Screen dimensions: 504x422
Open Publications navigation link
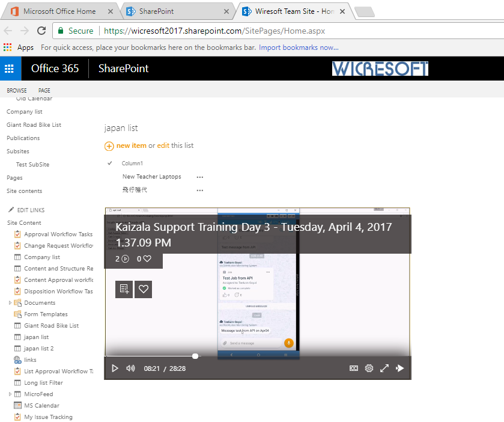(23, 138)
